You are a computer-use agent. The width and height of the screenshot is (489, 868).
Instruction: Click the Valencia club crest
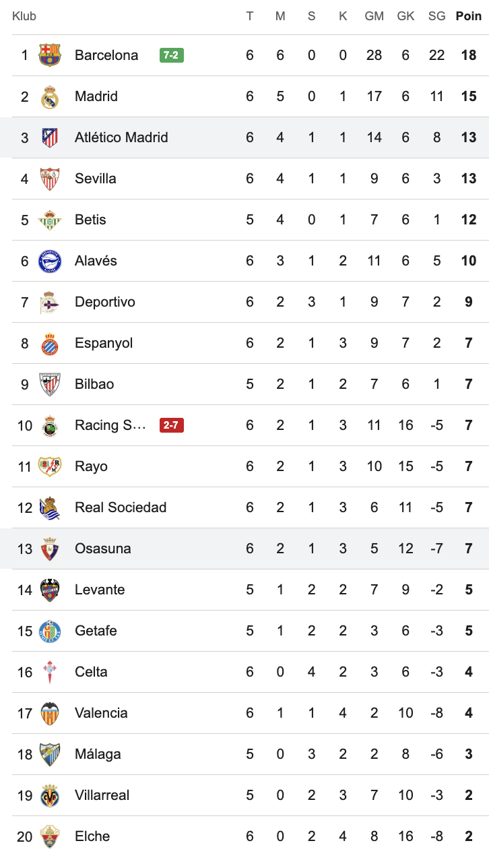(x=50, y=713)
